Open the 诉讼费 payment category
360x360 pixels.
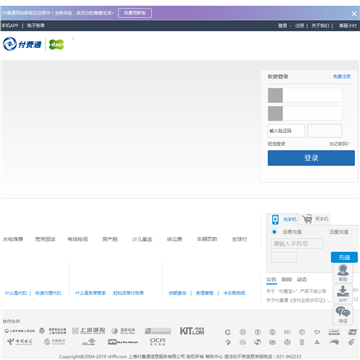[175, 239]
